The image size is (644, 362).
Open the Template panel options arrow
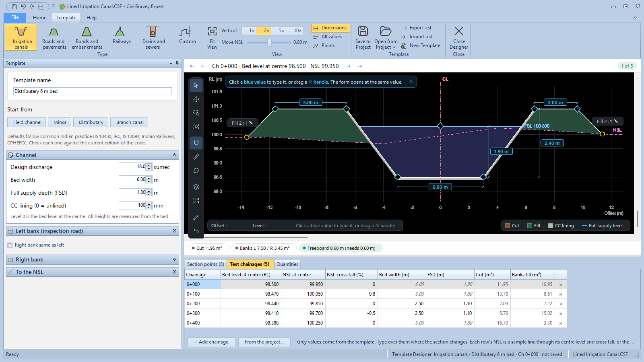coord(171,63)
